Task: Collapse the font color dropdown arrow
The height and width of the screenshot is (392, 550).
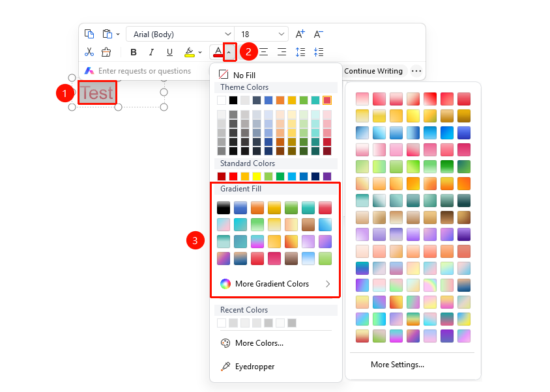Action: pyautogui.click(x=229, y=52)
